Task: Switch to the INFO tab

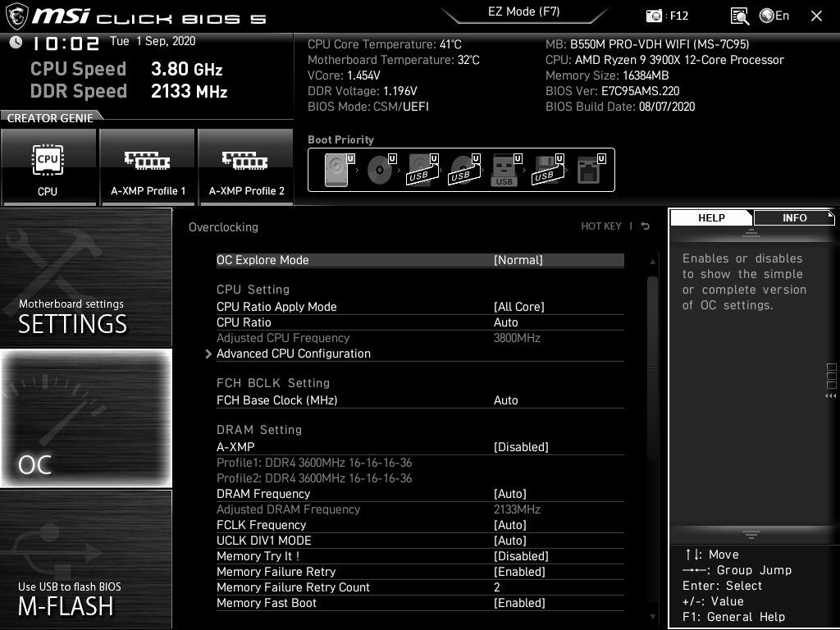Action: point(794,218)
